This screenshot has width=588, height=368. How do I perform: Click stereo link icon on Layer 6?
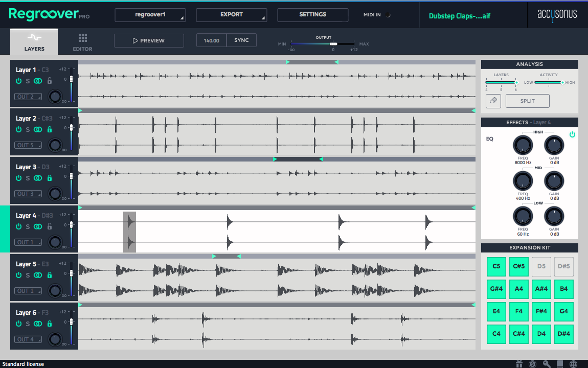tap(38, 324)
